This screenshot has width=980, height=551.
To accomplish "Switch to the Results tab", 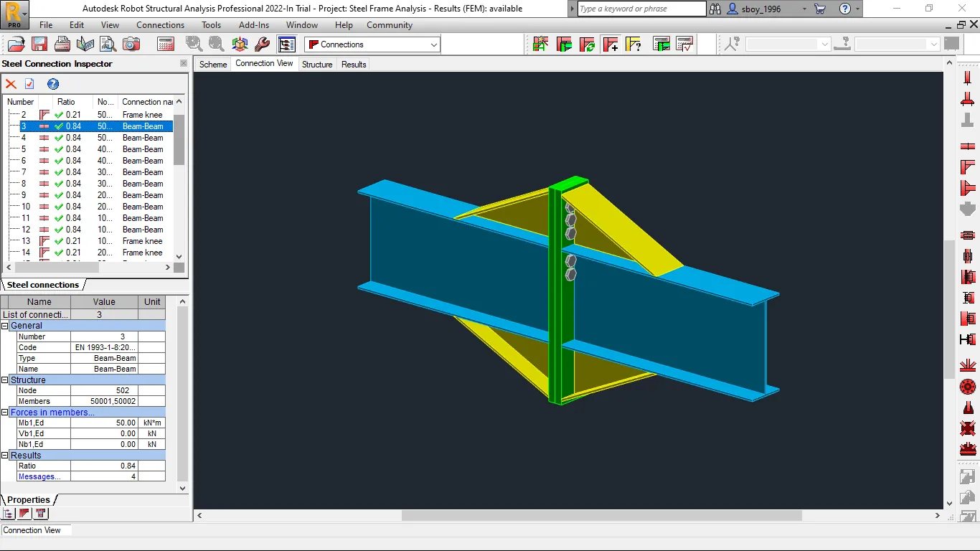I will (354, 65).
